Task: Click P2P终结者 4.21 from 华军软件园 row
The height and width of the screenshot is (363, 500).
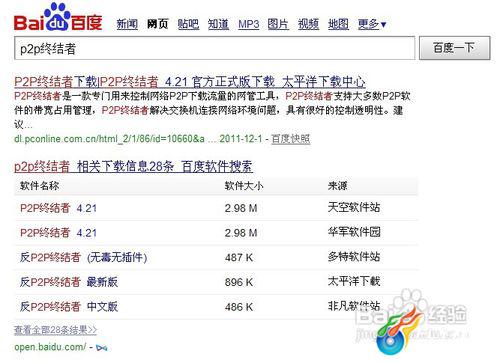Action: [x=58, y=233]
